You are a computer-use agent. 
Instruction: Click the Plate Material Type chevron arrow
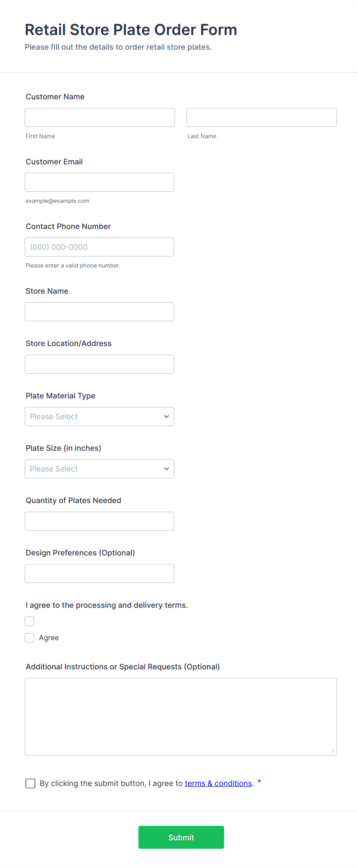[x=166, y=416]
